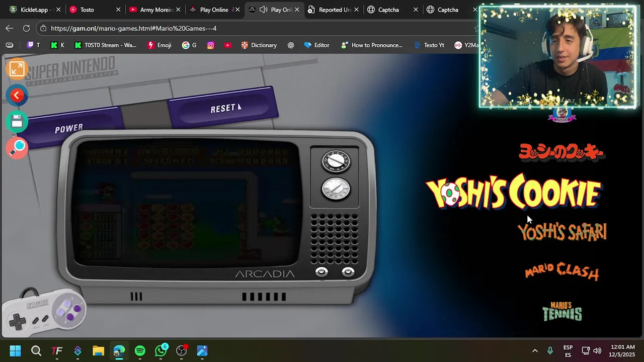
Task: Select the Yoshi's Cookie game title
Action: [513, 191]
